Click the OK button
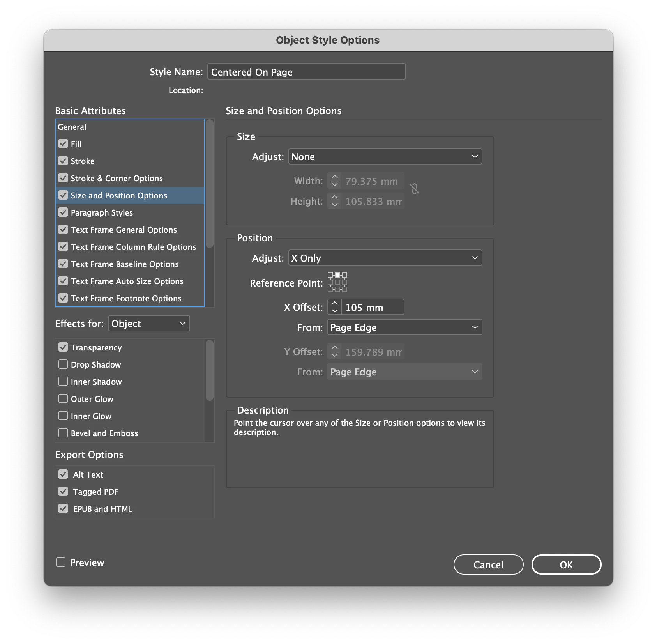657x644 pixels. [566, 564]
